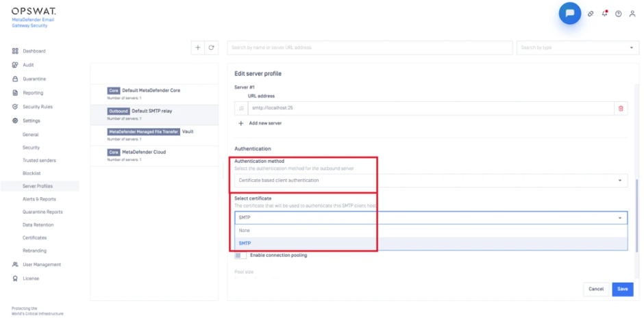Open Quarantine in sidebar
The width and height of the screenshot is (644, 323).
[x=34, y=79]
